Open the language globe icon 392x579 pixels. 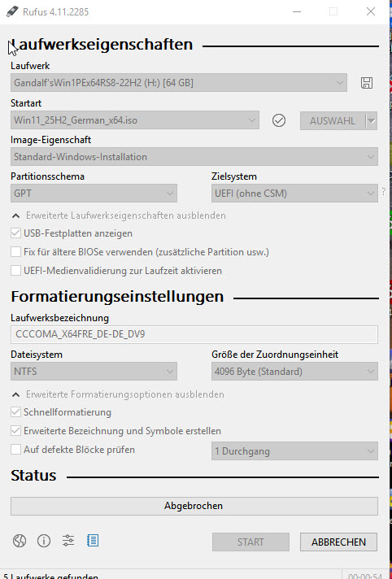20,541
